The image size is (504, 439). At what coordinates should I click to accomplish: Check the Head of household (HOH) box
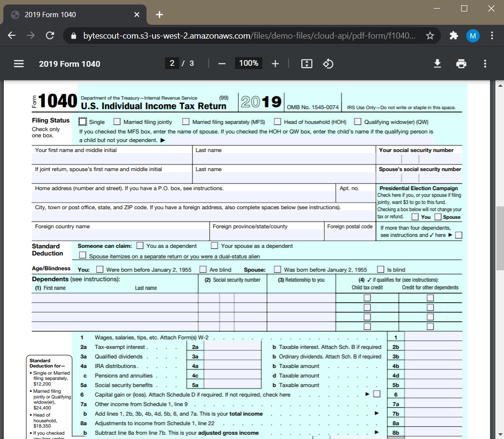point(278,122)
